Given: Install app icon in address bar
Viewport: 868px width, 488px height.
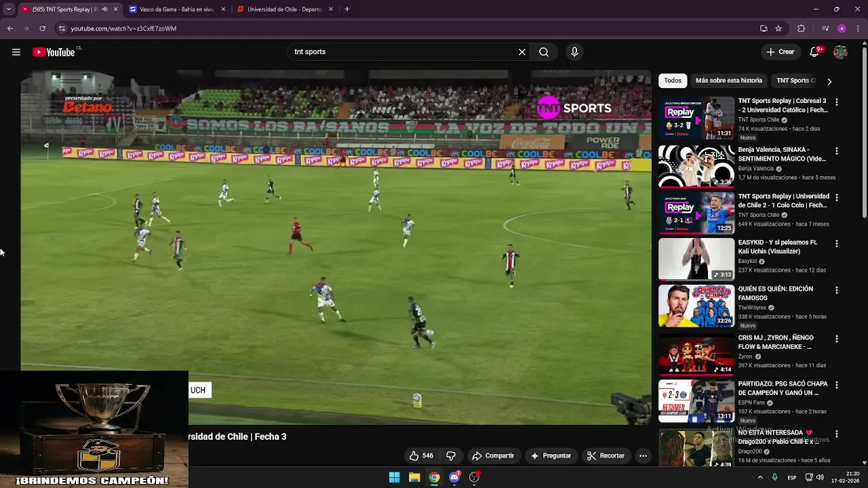Looking at the screenshot, I should (x=764, y=28).
